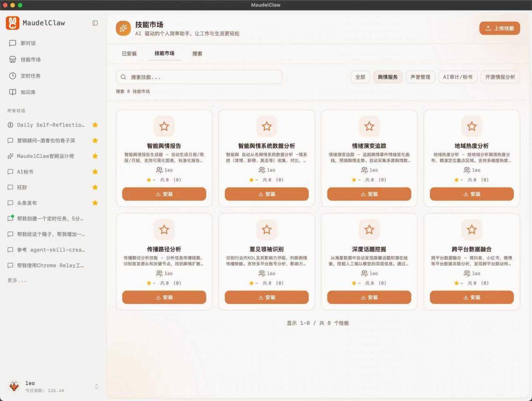Expand 更多... to show more conversations
This screenshot has width=532, height=401.
click(x=17, y=280)
